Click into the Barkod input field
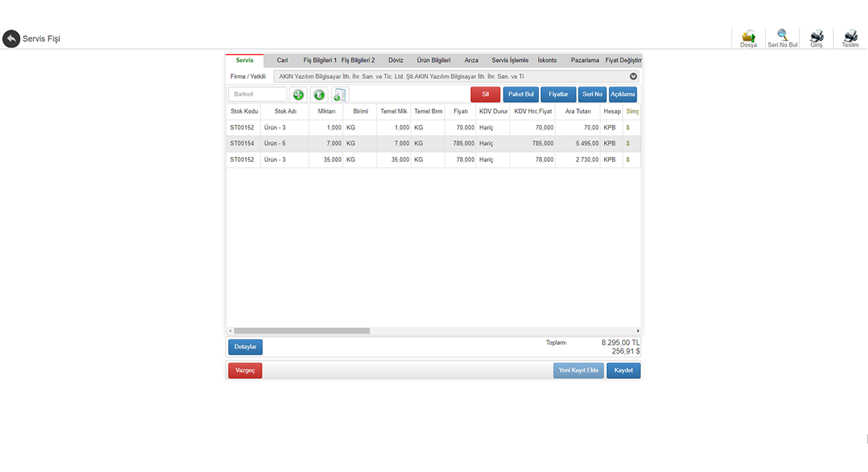This screenshot has height=472, width=868. tap(258, 95)
